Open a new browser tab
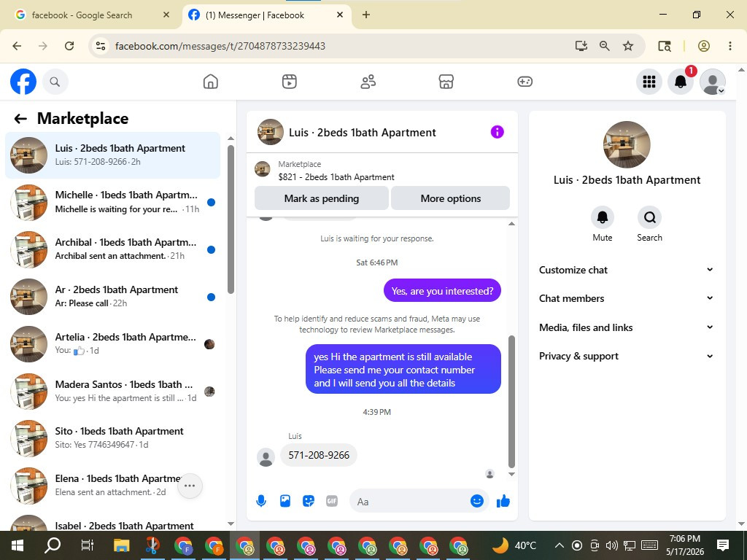 (366, 15)
